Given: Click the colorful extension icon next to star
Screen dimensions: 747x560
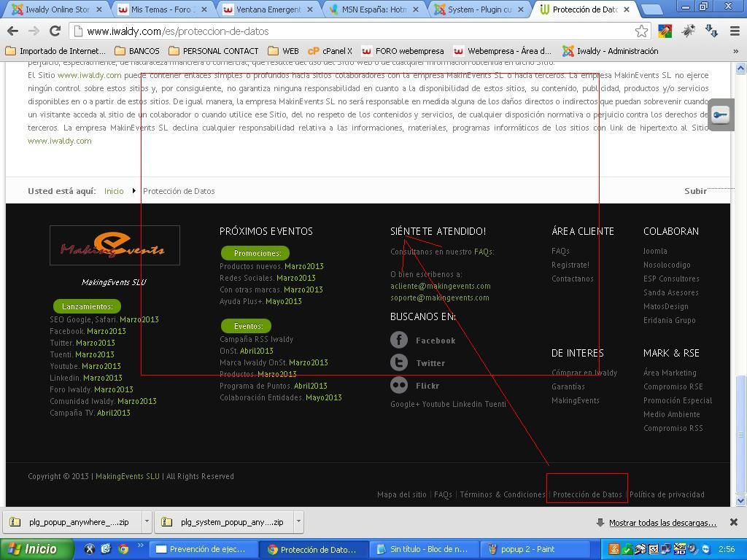Looking at the screenshot, I should (x=665, y=31).
